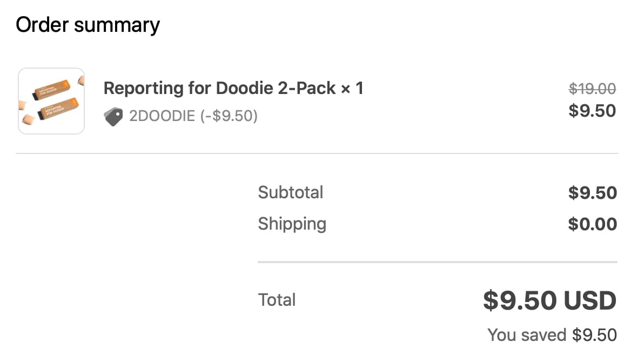Click the × 1 quantity indicator
Viewport: 644px width, 362px height.
tap(352, 88)
